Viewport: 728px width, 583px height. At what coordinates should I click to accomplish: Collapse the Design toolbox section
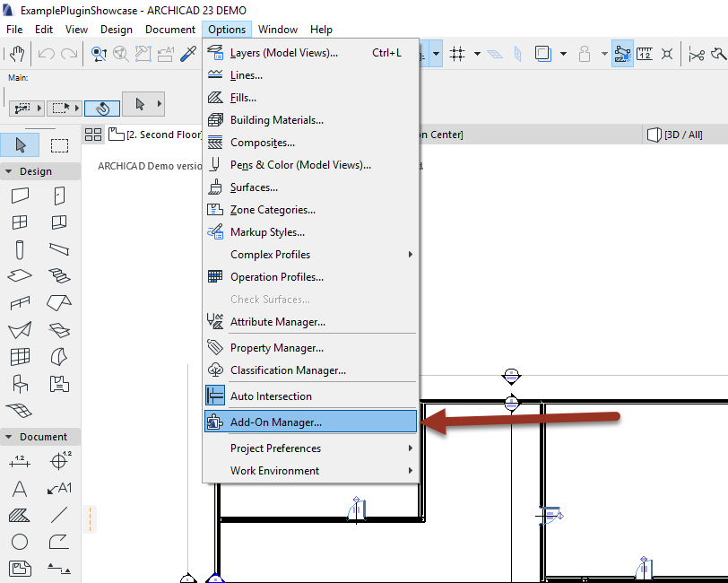pos(9,171)
